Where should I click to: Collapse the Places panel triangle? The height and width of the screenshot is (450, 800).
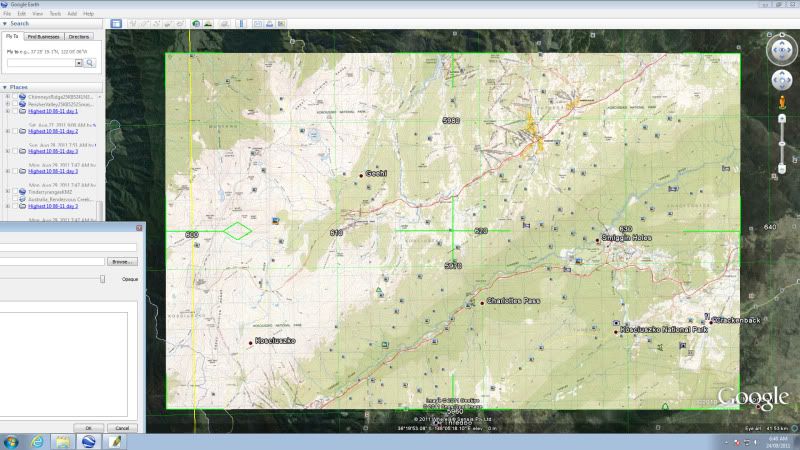point(5,87)
